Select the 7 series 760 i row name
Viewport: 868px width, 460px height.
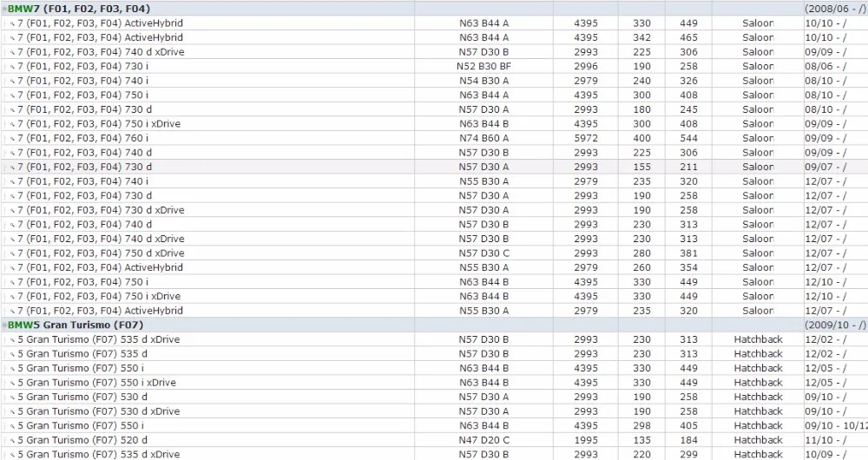[x=83, y=138]
